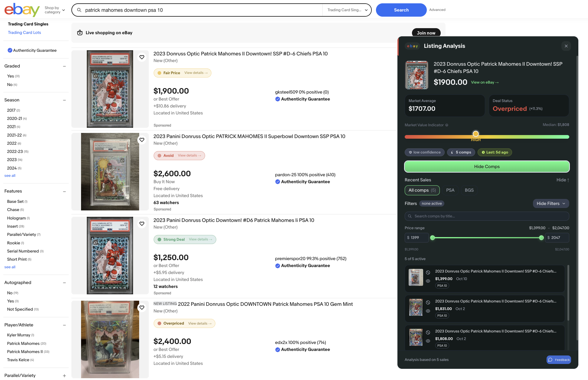Image resolution: width=588 pixels, height=380 pixels.
Task: Favorite the $2,600 Superbowl Downtown listing
Action: tap(142, 140)
